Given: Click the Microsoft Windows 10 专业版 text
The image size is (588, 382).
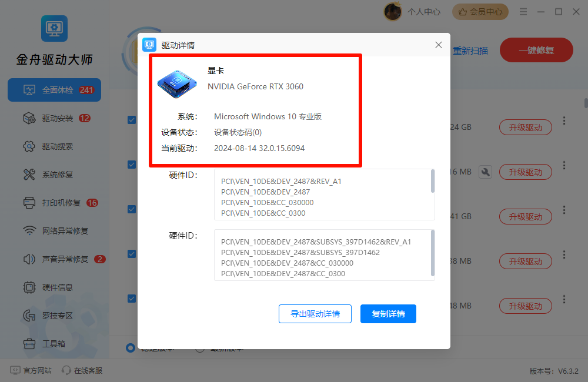Looking at the screenshot, I should coord(268,116).
